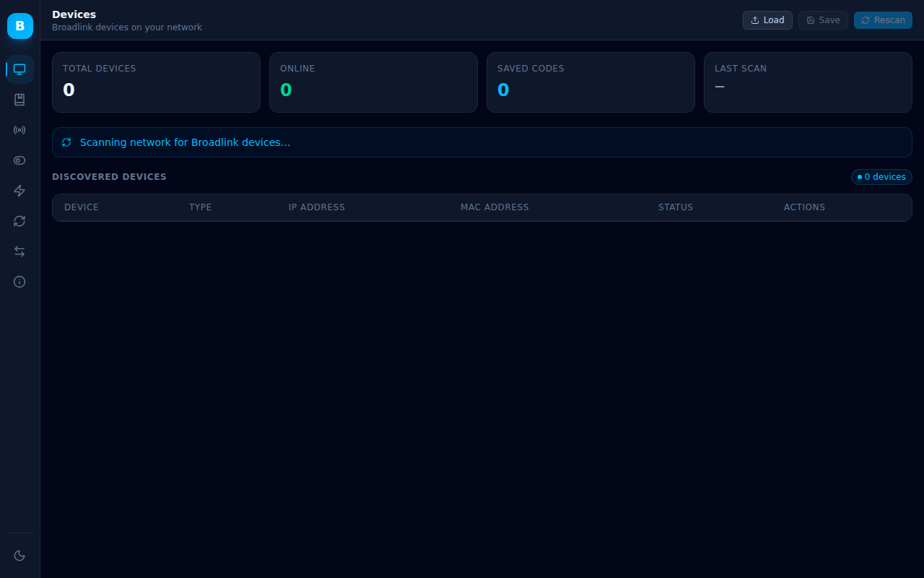Viewport: 924px width, 578px height.
Task: Click the Saved Codes stat card
Action: 590,82
